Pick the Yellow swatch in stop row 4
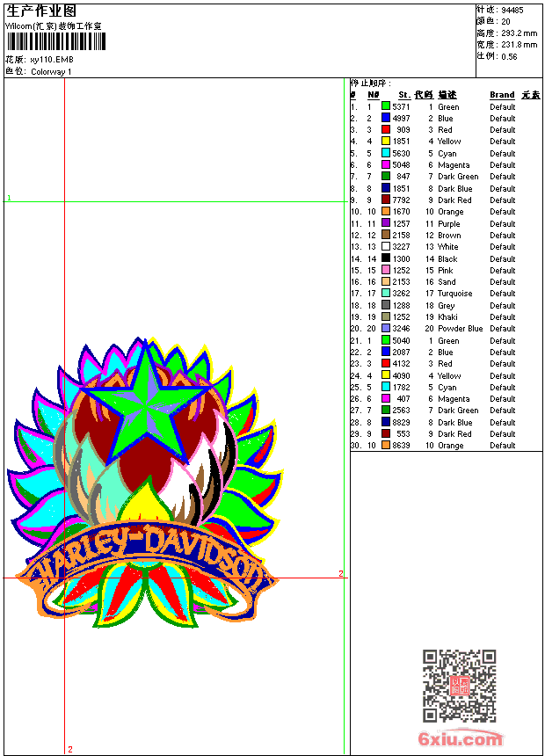This screenshot has height=756, width=545. (386, 141)
